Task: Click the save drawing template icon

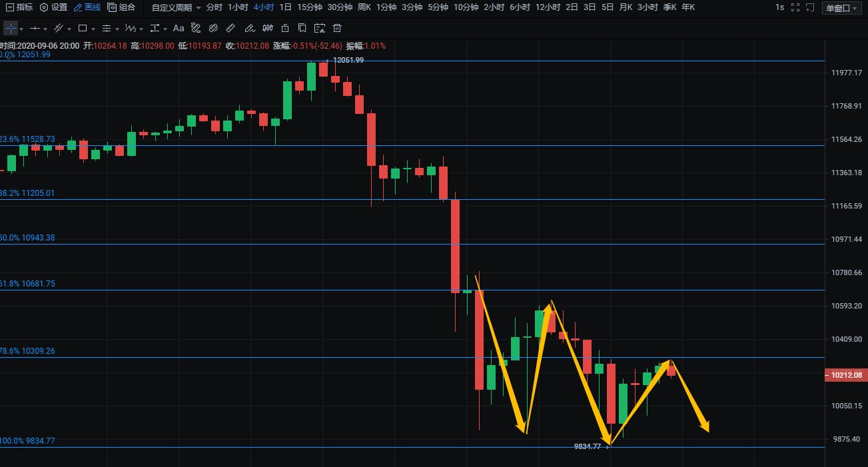Action: [x=320, y=29]
